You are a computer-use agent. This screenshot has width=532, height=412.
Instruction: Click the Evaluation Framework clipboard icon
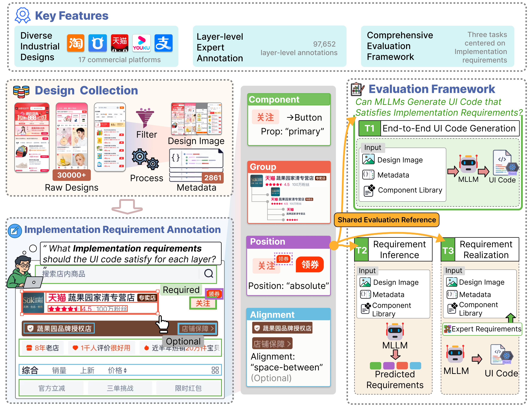[357, 89]
